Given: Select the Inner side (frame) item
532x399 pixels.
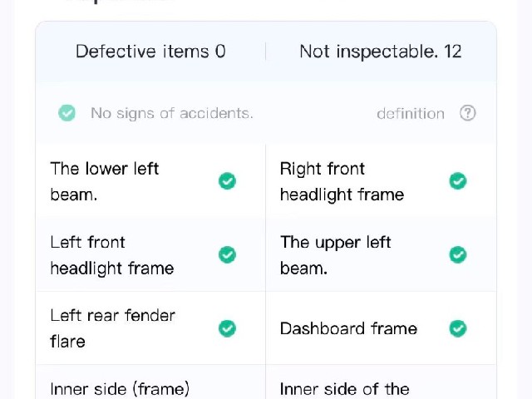Looking at the screenshot, I should 150,382.
